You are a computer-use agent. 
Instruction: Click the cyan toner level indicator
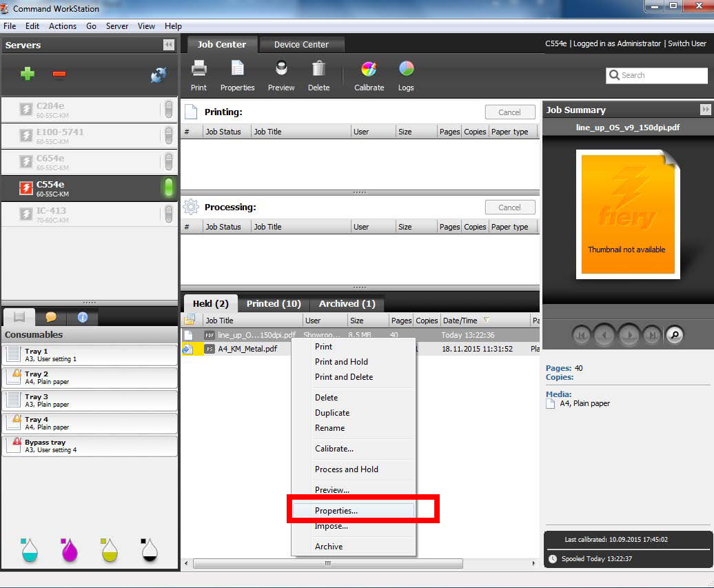click(29, 549)
